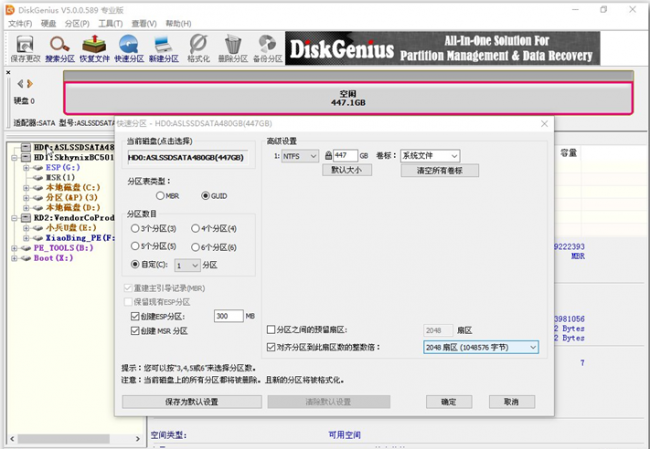This screenshot has width=650, height=449.
Task: Click the ESP size field showing 300
Action: click(228, 316)
